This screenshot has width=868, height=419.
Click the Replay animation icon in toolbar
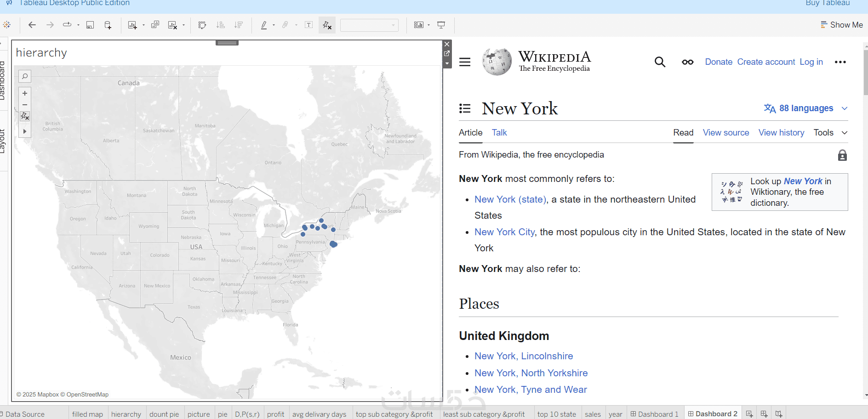pos(67,25)
